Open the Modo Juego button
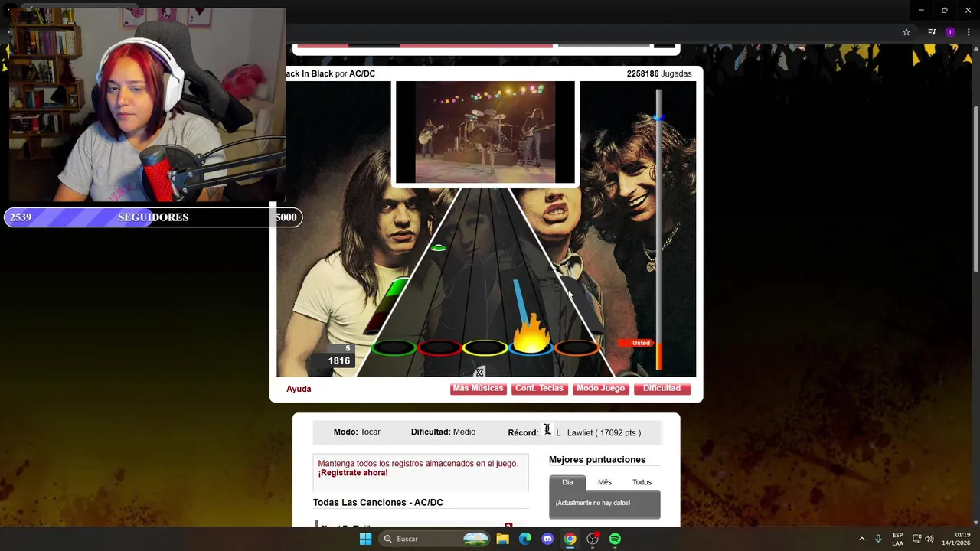Viewport: 980px width, 551px height. click(x=600, y=388)
